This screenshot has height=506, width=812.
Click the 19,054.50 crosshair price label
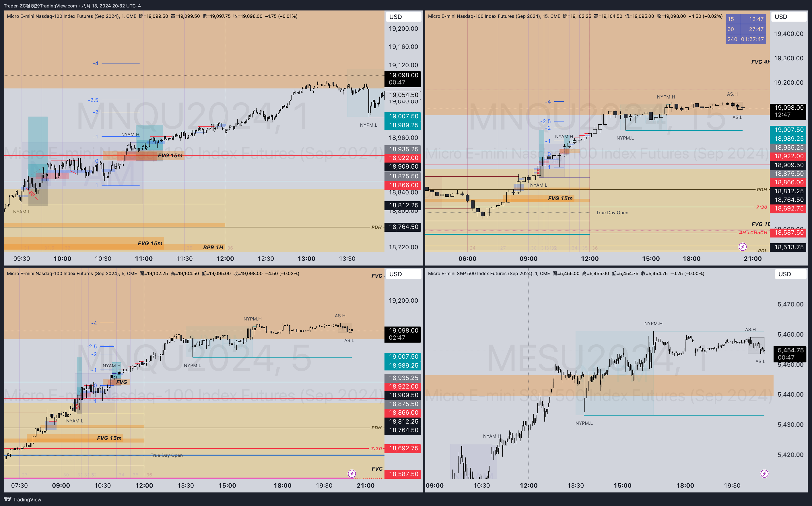point(403,95)
